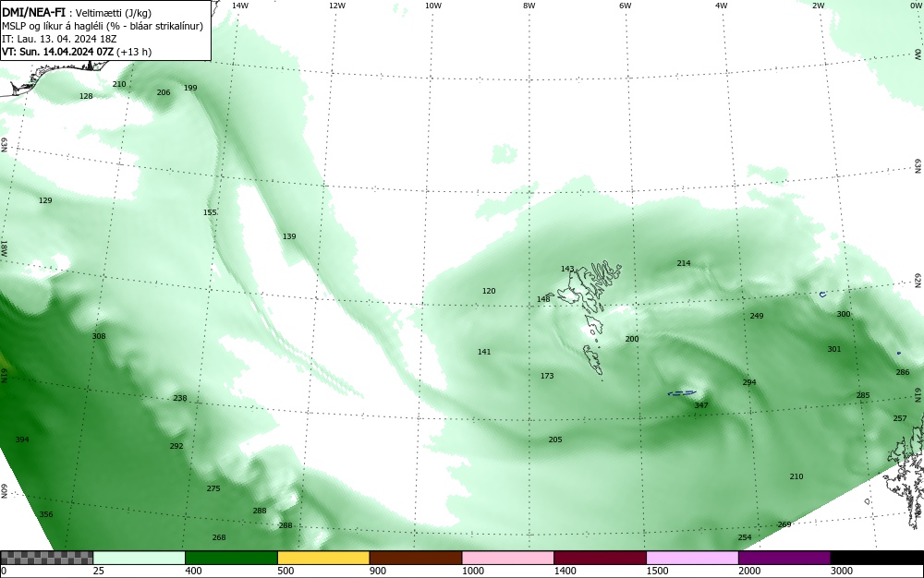Click the map value 120
The image size is (924, 578).
(x=489, y=291)
